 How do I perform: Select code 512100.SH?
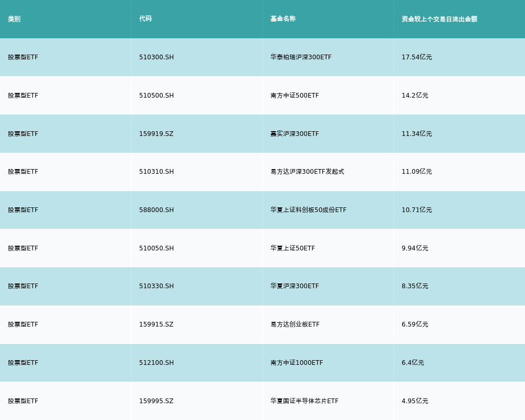click(x=156, y=363)
